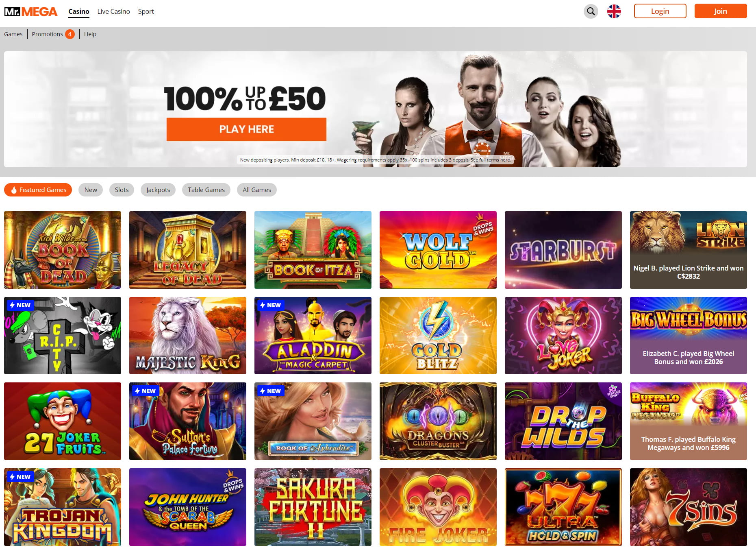Click the orange Join button
This screenshot has height=550, width=756.
721,11
